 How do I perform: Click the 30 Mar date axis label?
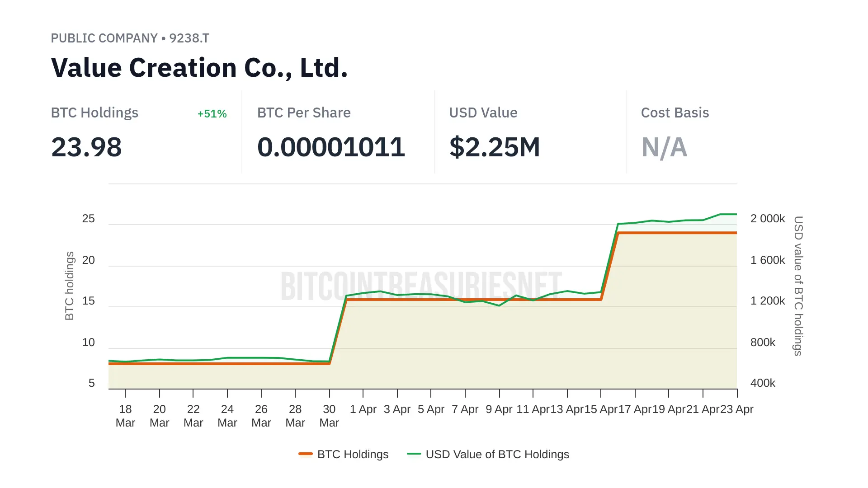(329, 416)
